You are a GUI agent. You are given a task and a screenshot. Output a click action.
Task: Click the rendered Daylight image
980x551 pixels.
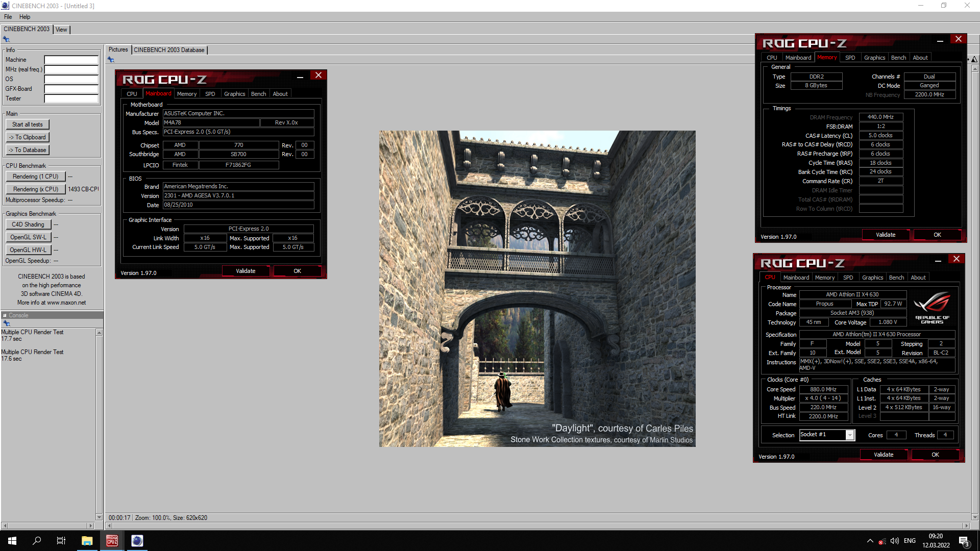(x=537, y=289)
